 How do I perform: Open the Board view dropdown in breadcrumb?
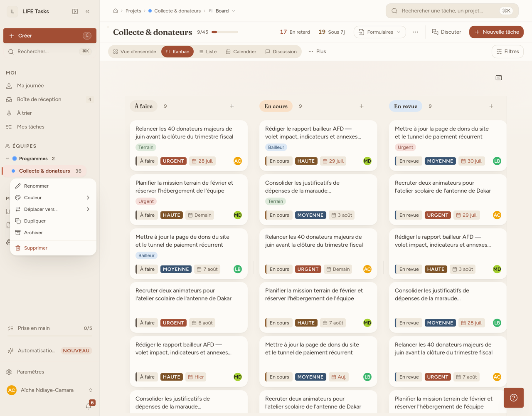coord(222,11)
